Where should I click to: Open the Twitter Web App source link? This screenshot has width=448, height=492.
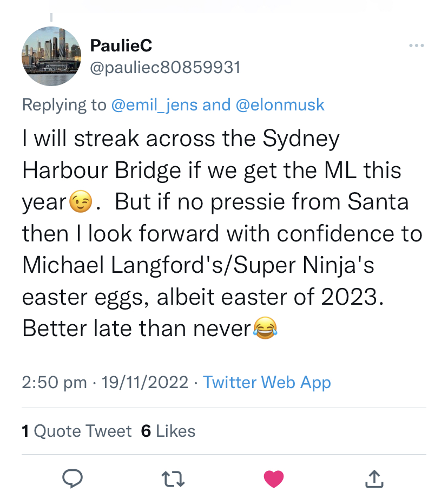[x=267, y=383]
